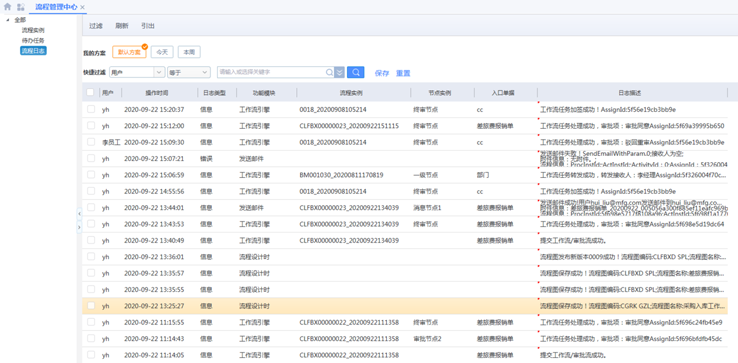Close the 流程管理中心 tab
738x363 pixels.
83,8
